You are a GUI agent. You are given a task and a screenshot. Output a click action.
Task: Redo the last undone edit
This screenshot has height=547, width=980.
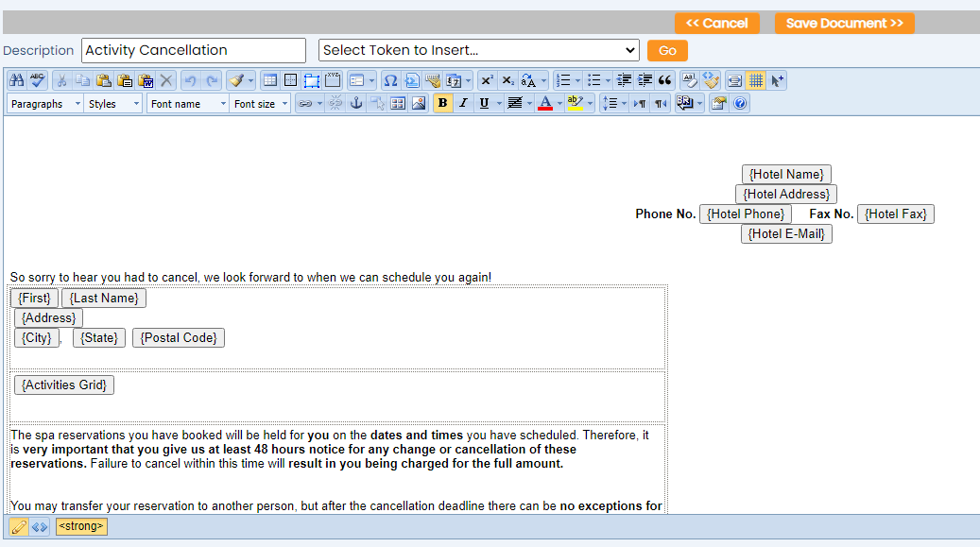[212, 80]
